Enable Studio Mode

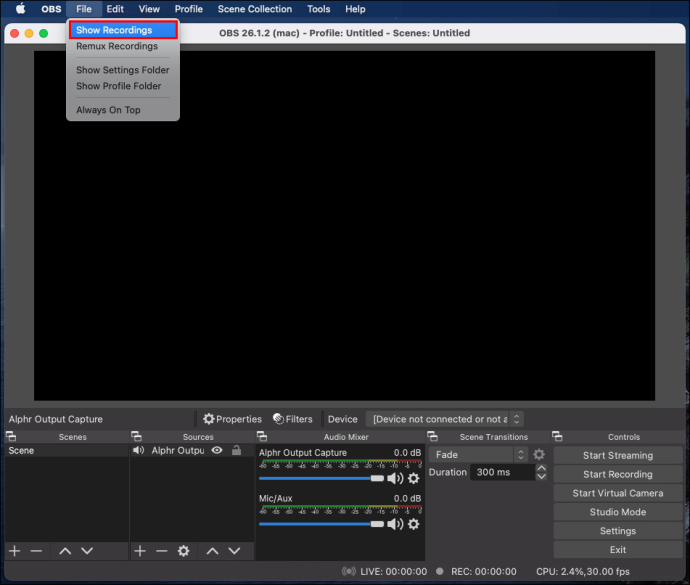click(x=618, y=512)
